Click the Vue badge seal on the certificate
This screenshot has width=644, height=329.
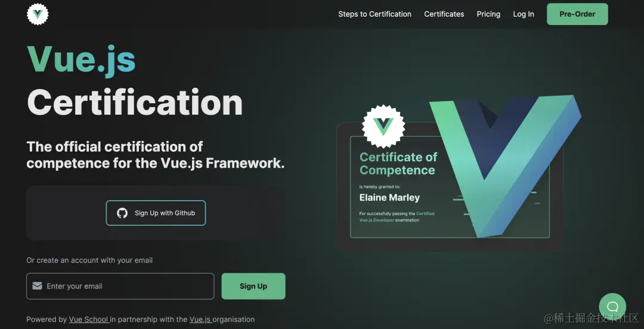click(383, 126)
